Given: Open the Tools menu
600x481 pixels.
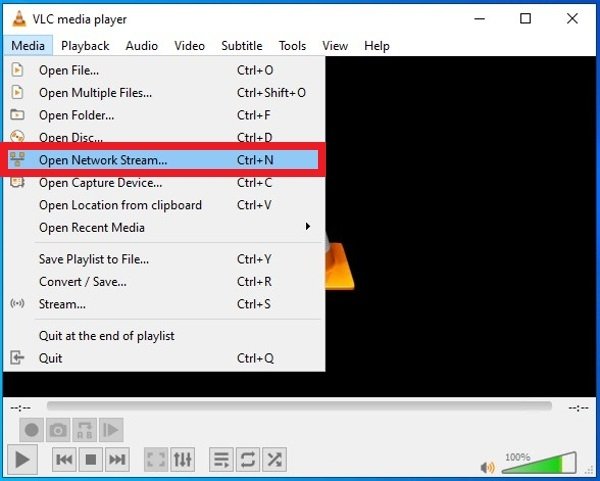Looking at the screenshot, I should tap(292, 46).
